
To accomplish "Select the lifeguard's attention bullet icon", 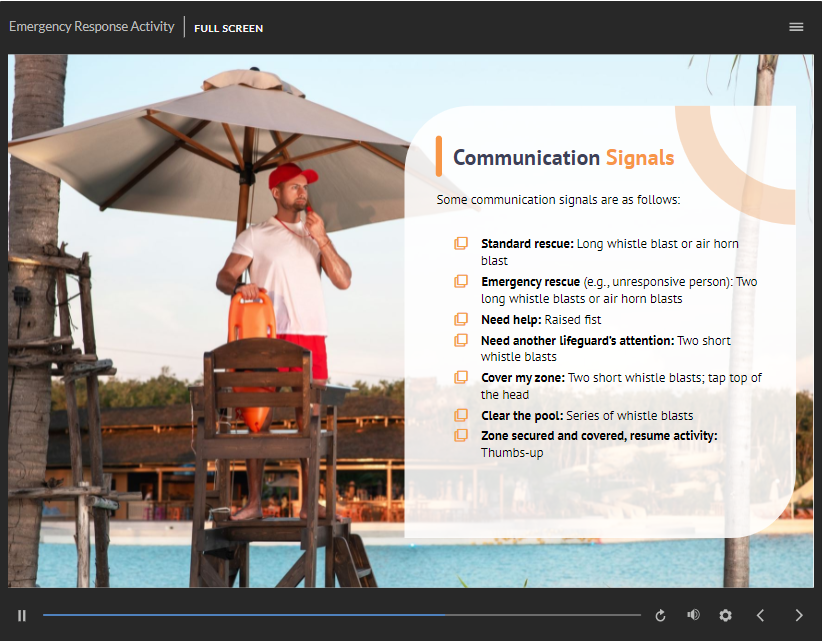I will [x=461, y=340].
